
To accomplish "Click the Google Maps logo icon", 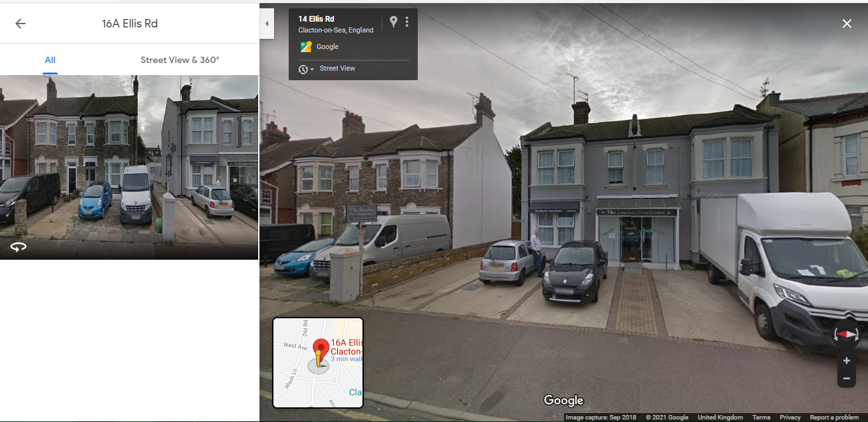I will (307, 46).
